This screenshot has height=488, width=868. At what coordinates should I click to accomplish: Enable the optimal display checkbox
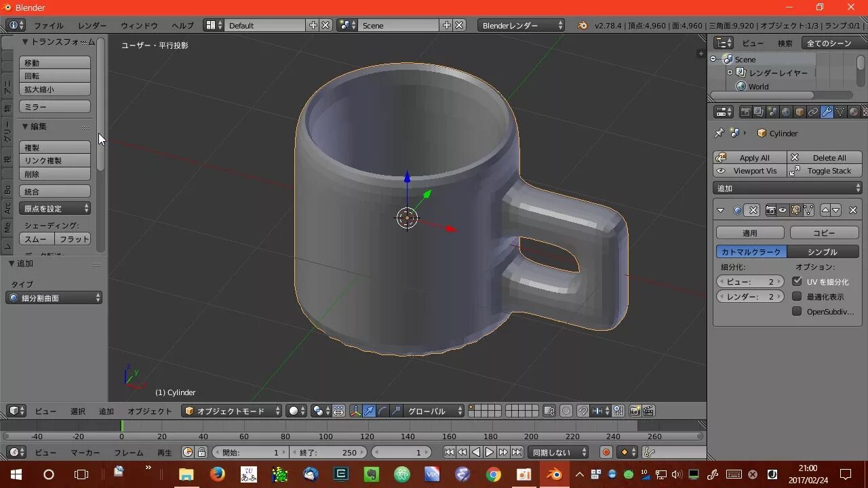click(x=797, y=296)
